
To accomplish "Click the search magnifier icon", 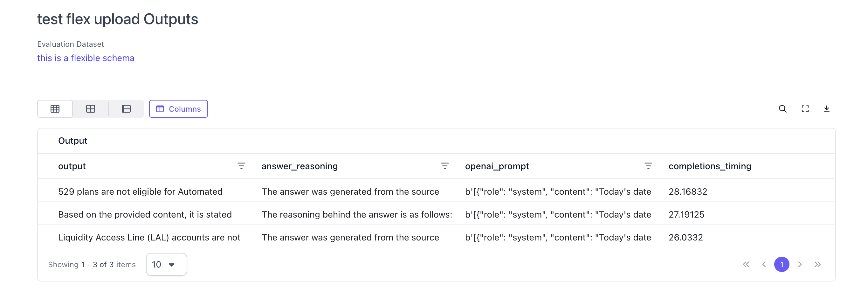I will [x=782, y=109].
